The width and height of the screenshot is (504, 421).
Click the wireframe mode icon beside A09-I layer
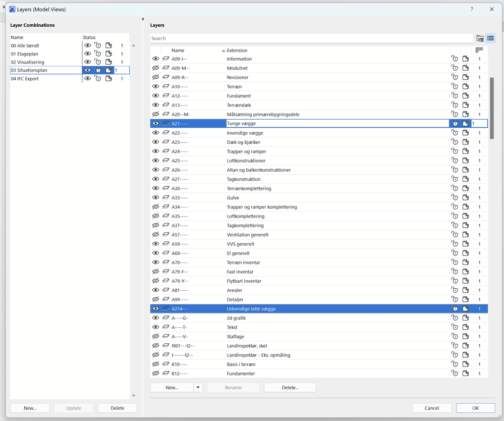[165, 59]
